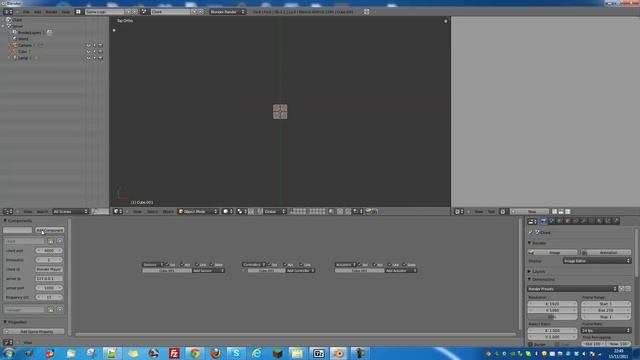640x360 pixels.
Task: Open the Global transform orientation dropdown
Action: click(274, 211)
